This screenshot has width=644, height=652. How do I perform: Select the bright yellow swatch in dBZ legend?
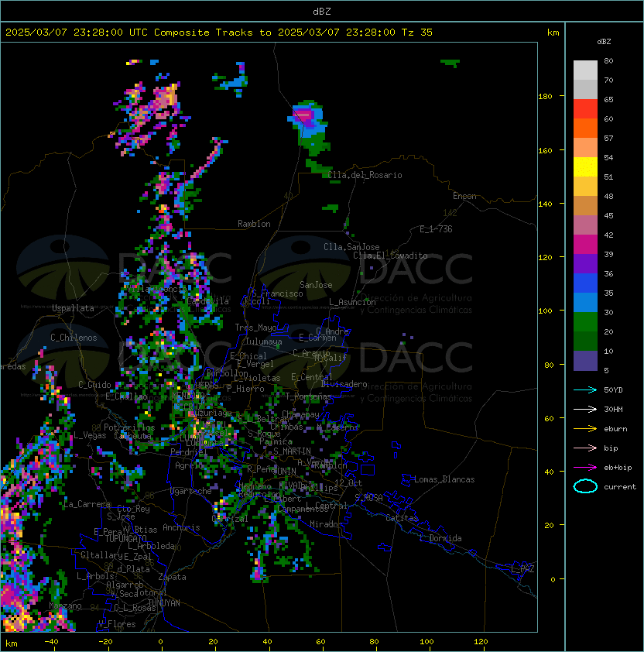coord(585,167)
